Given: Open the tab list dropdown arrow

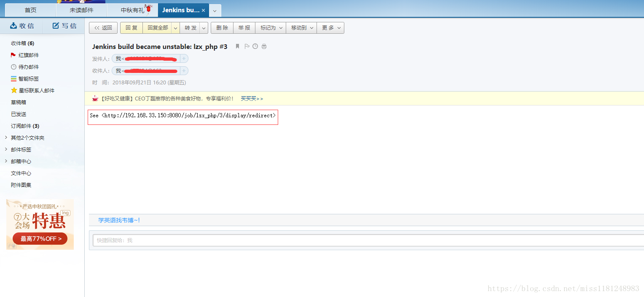Looking at the screenshot, I should pos(215,11).
